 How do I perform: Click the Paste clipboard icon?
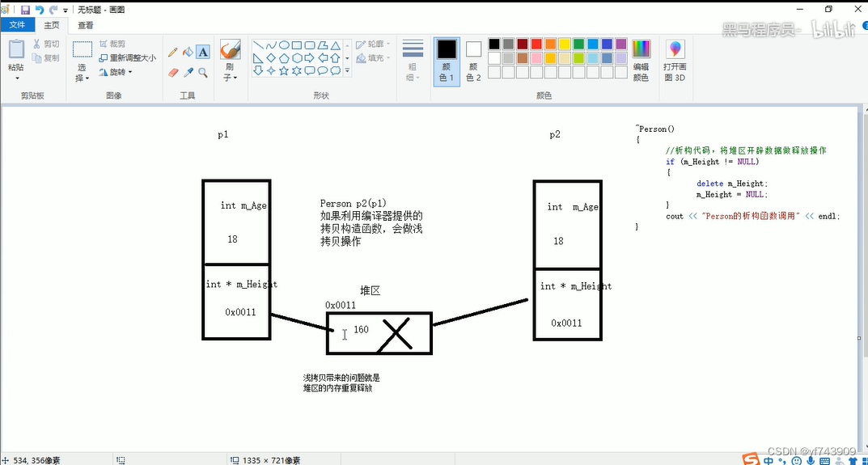pos(16,49)
